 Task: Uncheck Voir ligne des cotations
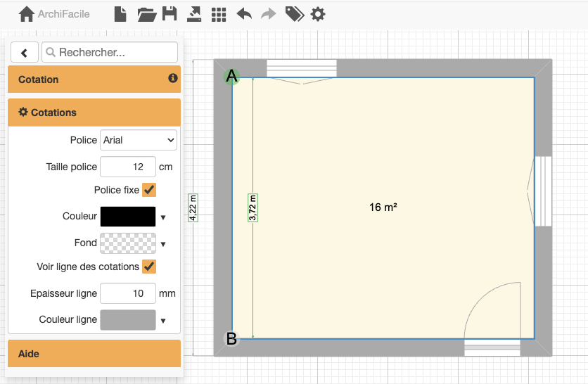point(149,267)
